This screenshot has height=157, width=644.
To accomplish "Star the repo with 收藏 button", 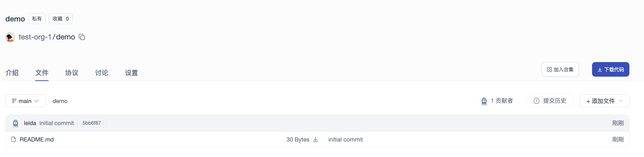I will (x=61, y=19).
